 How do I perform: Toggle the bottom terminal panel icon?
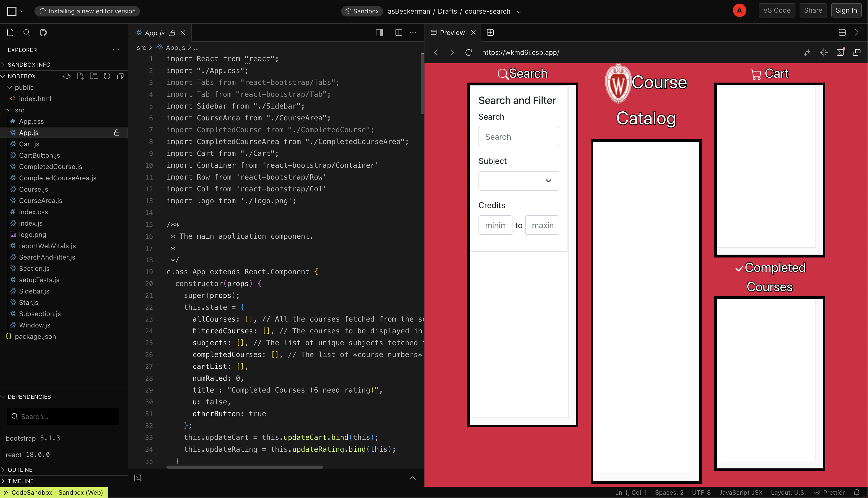[x=138, y=478]
